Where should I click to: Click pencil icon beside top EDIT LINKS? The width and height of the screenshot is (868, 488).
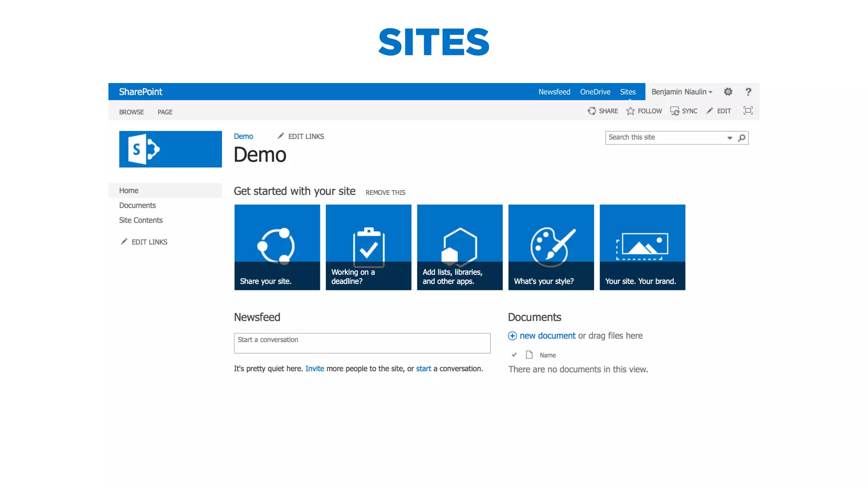(x=281, y=136)
